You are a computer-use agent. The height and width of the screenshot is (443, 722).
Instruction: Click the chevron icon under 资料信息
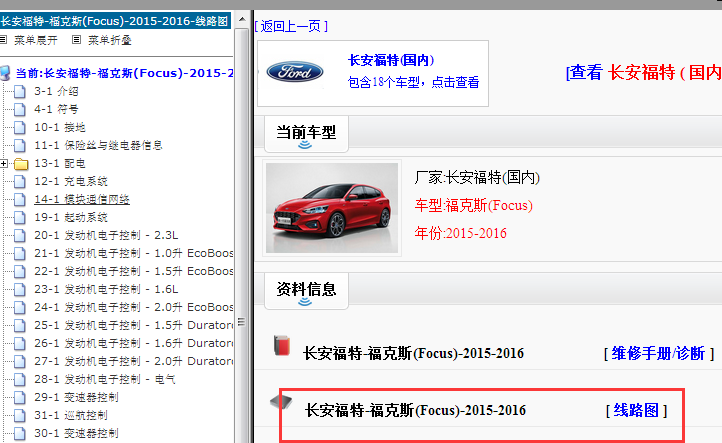[x=305, y=302]
